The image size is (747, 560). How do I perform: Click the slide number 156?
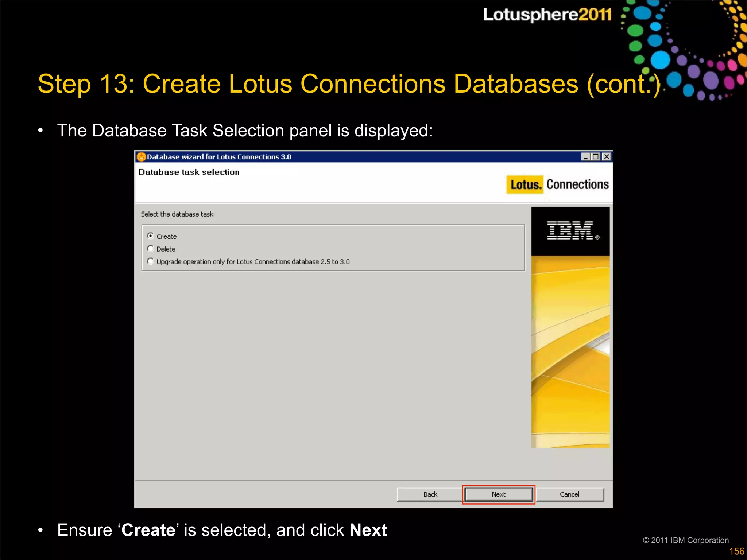tap(736, 551)
